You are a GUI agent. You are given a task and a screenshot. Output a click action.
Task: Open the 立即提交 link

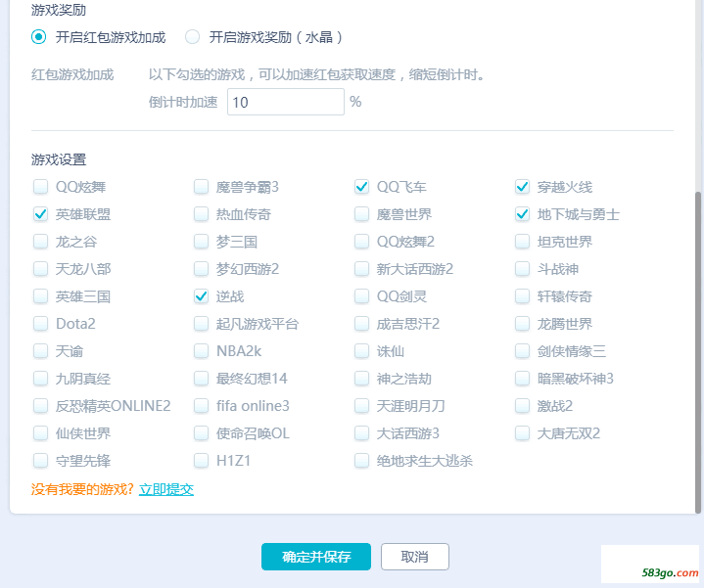coord(166,489)
